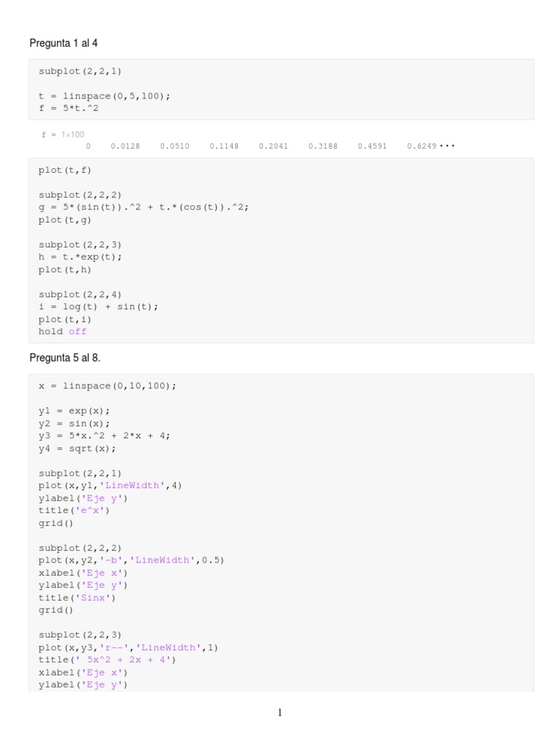
Task: Click the 'y4 = sqrt(x);' line
Action: tap(77, 449)
